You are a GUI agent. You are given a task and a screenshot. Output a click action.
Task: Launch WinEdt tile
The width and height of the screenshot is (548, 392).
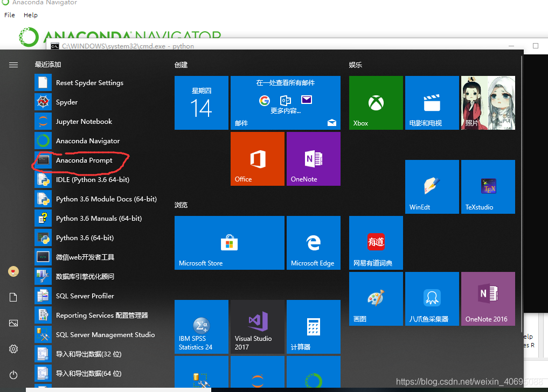(x=432, y=186)
